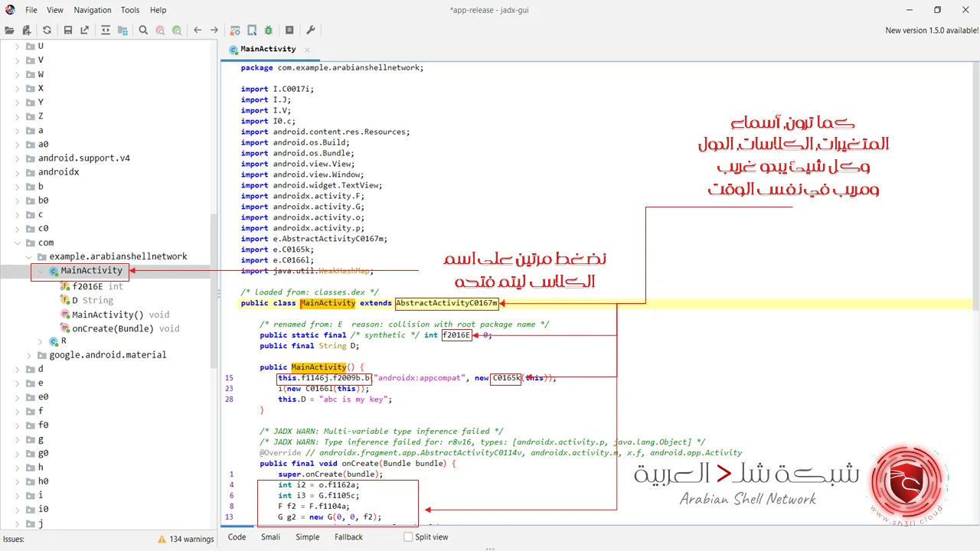
Task: Expand the R class node
Action: point(40,341)
